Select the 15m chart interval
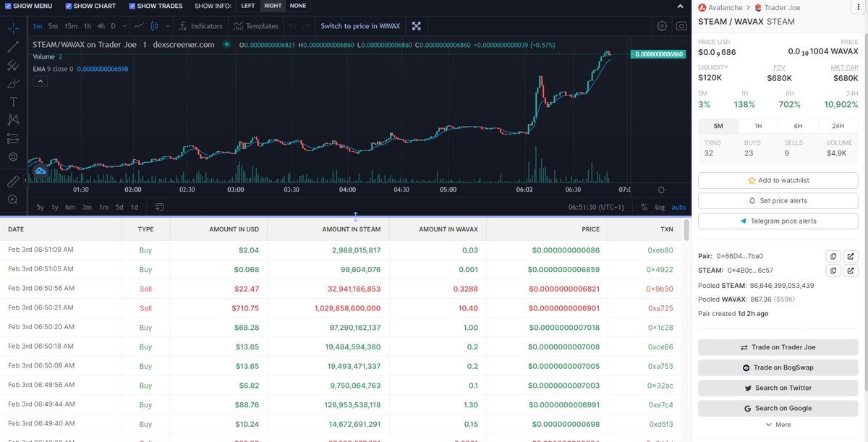The height and width of the screenshot is (442, 868). click(70, 26)
